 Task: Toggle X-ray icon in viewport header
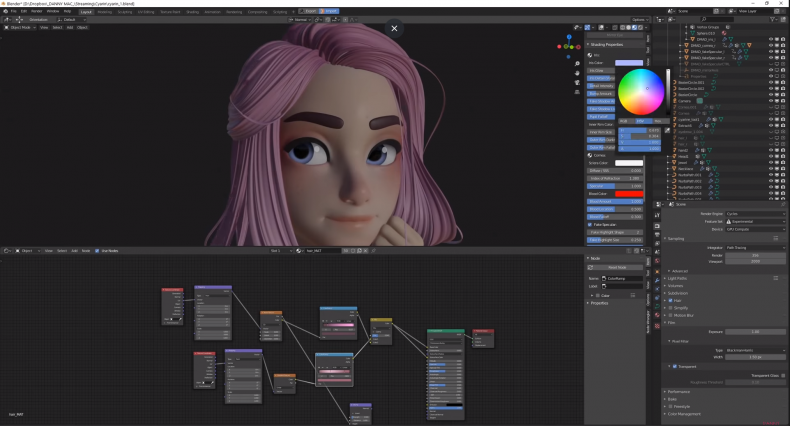tap(615, 28)
